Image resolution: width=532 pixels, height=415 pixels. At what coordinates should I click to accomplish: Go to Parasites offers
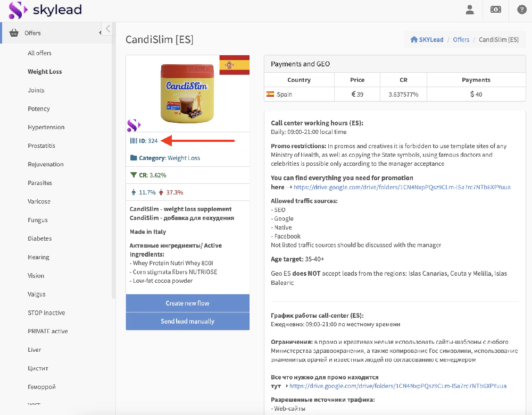pyautogui.click(x=40, y=183)
